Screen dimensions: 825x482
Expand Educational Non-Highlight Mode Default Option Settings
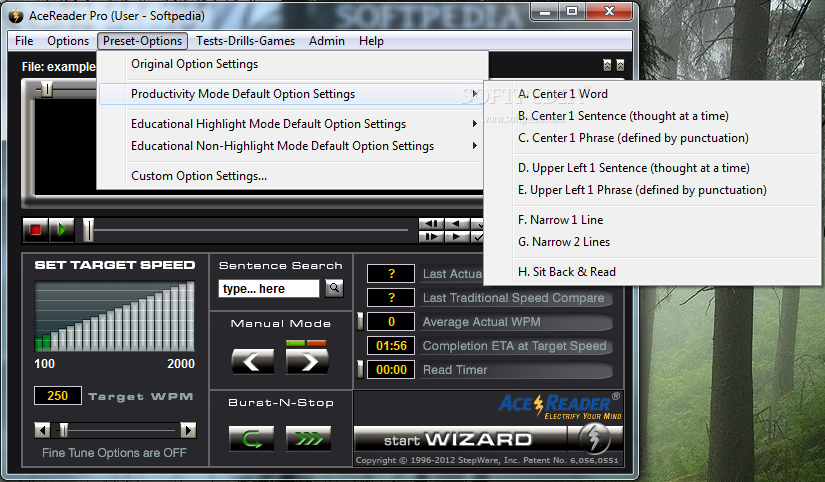coord(290,146)
